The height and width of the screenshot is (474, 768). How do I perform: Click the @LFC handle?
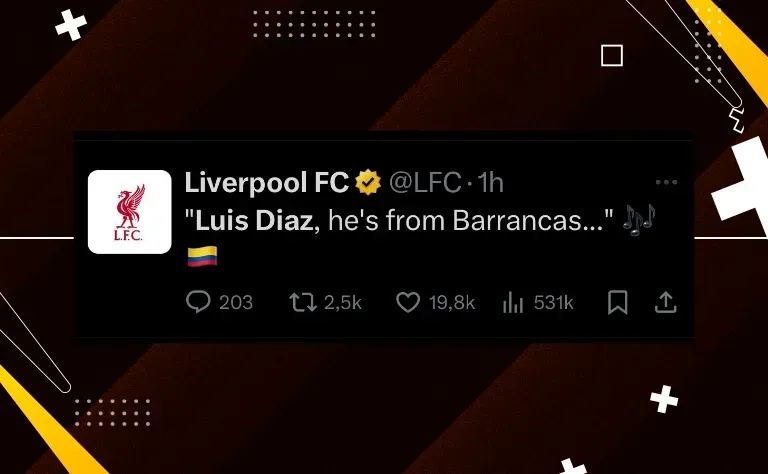click(425, 183)
